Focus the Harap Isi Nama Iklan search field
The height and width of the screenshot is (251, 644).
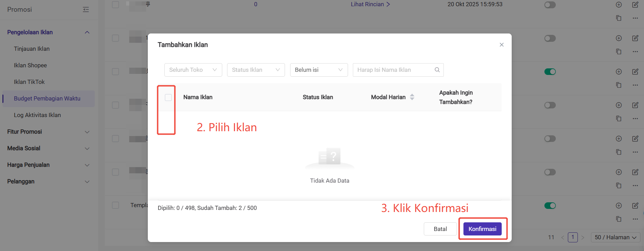[393, 70]
